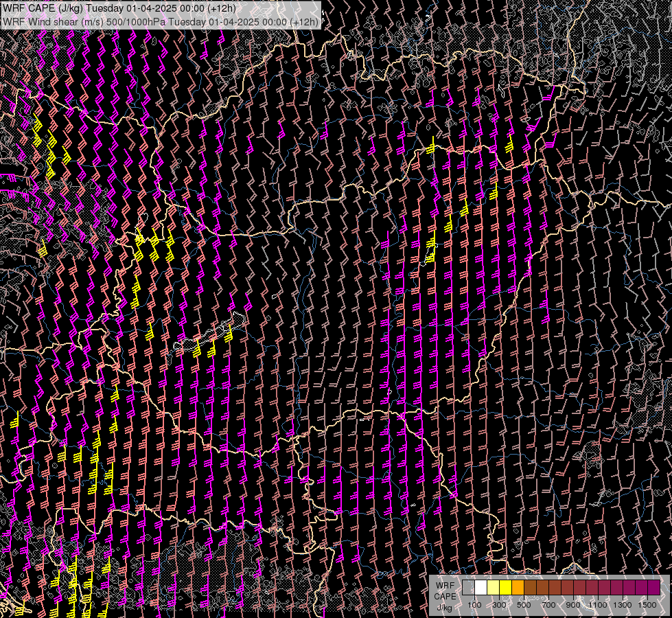Click the 1500 legend label
Screen dimensions: 672x618
[647, 605]
